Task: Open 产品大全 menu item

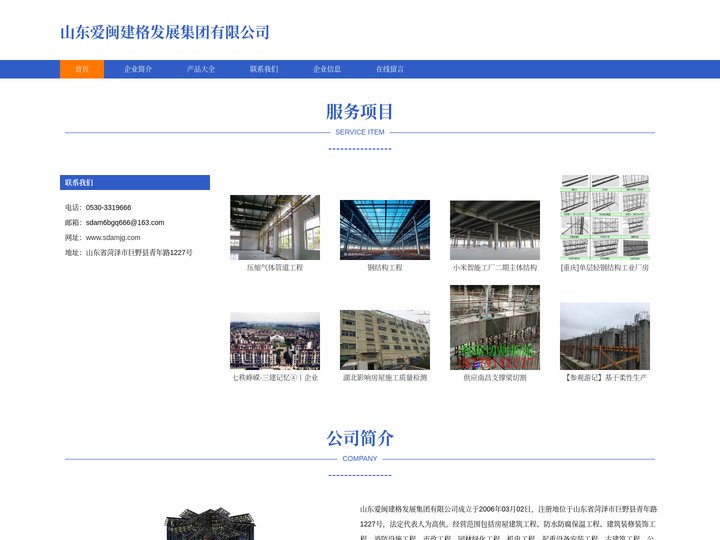Action: pyautogui.click(x=201, y=69)
